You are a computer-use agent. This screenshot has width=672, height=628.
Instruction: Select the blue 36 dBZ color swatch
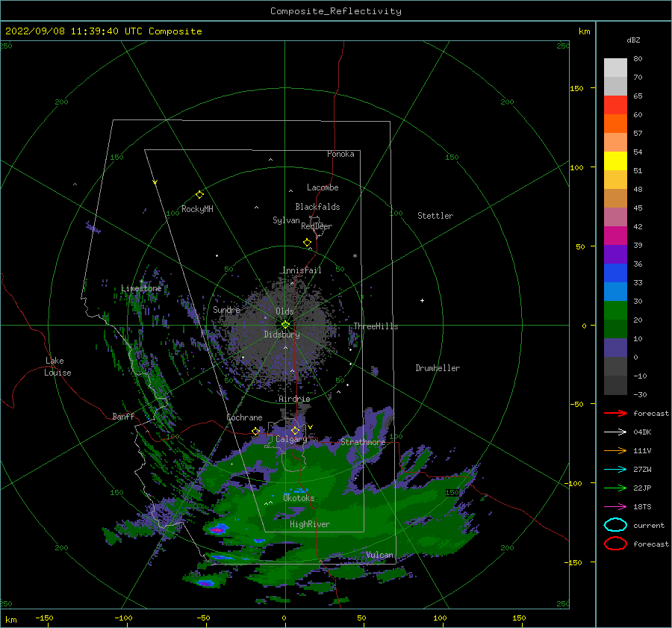pyautogui.click(x=615, y=273)
